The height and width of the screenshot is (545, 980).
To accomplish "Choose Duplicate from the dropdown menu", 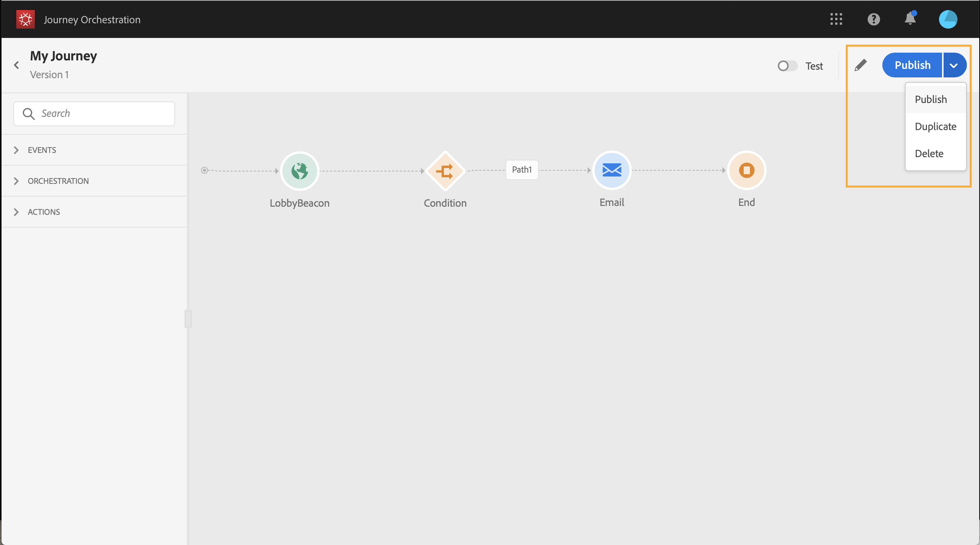I will pyautogui.click(x=935, y=126).
